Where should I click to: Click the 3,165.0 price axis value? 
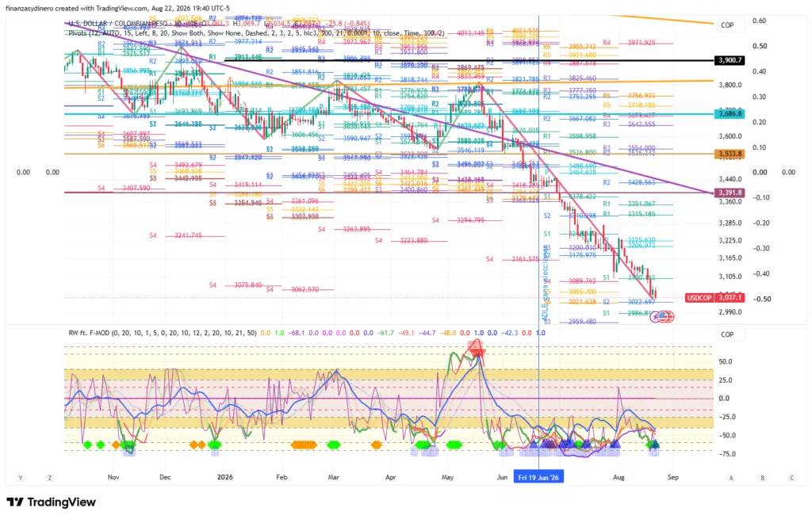point(730,258)
